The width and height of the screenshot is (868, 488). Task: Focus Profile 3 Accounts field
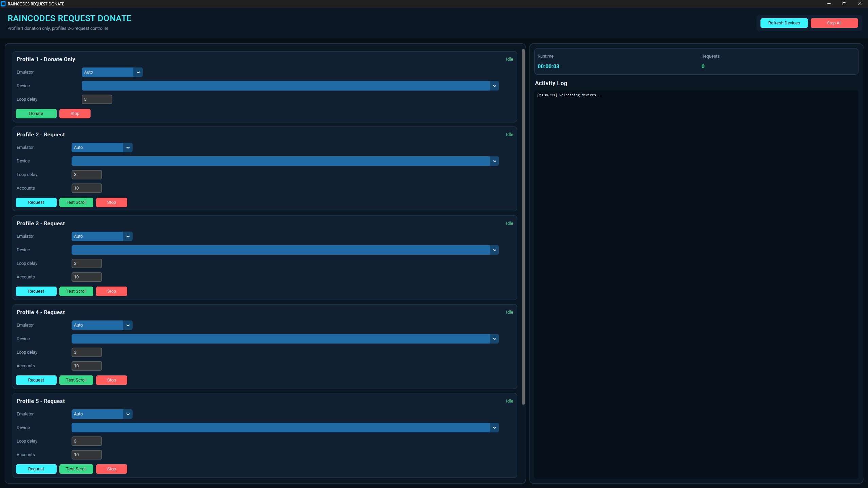tap(86, 277)
